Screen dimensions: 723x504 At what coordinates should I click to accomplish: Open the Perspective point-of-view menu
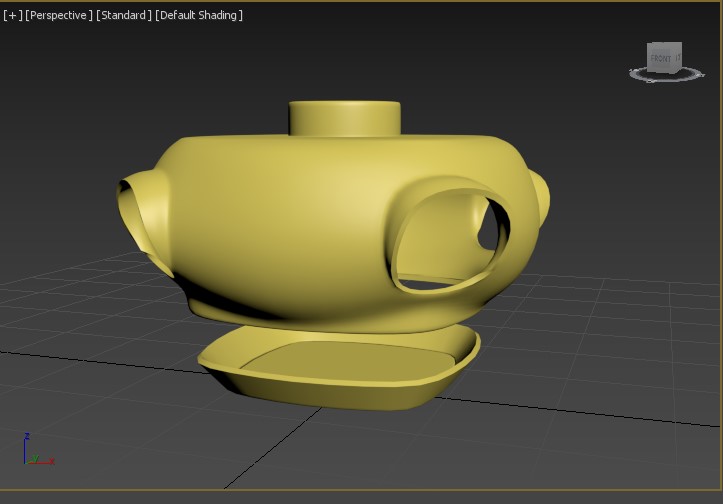click(x=59, y=15)
